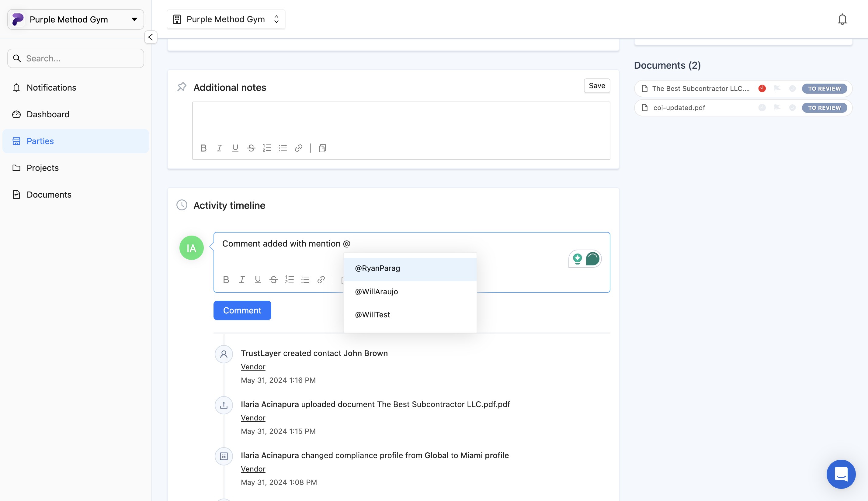Toggle underline in Additional notes editor

click(x=235, y=148)
